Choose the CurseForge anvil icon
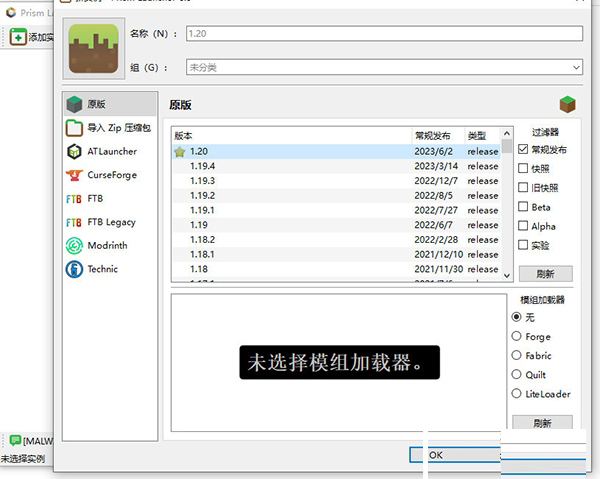Image resolution: width=600 pixels, height=479 pixels. (74, 175)
